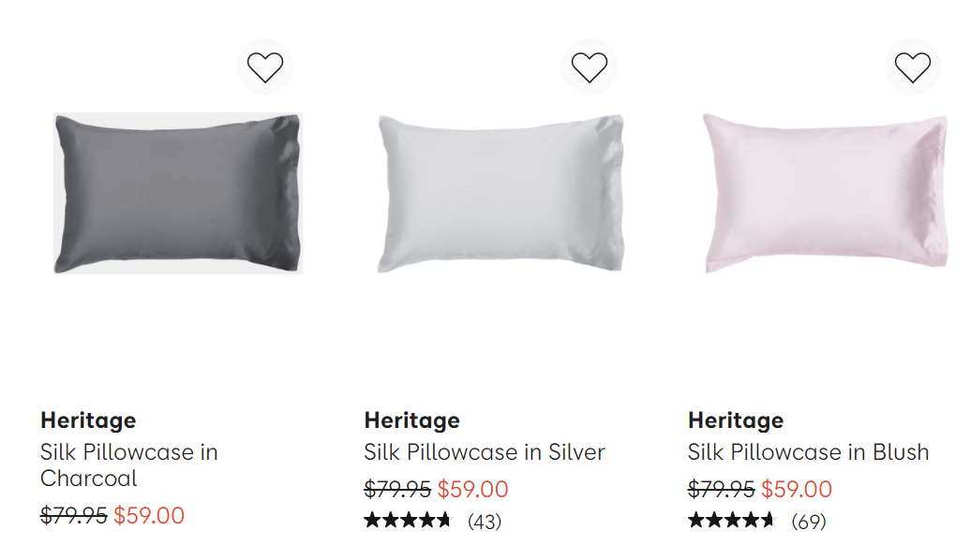View star rating of Silver pillowcase
The width and height of the screenshot is (970, 560).
coord(408,521)
